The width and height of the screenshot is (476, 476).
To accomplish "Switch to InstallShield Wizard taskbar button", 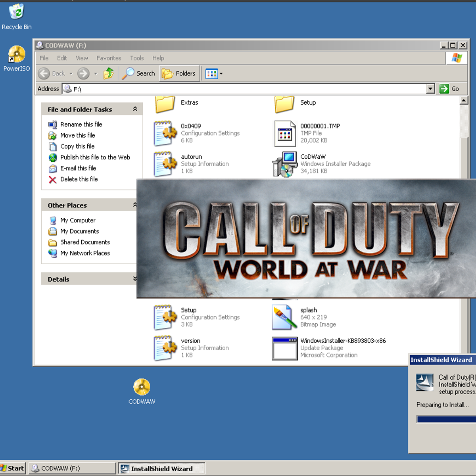I will pyautogui.click(x=161, y=468).
